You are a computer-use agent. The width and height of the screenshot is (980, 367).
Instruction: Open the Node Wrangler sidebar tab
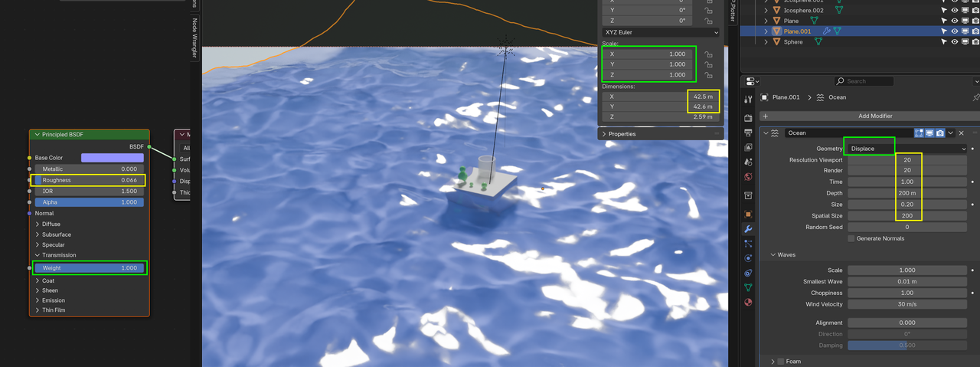pyautogui.click(x=194, y=37)
